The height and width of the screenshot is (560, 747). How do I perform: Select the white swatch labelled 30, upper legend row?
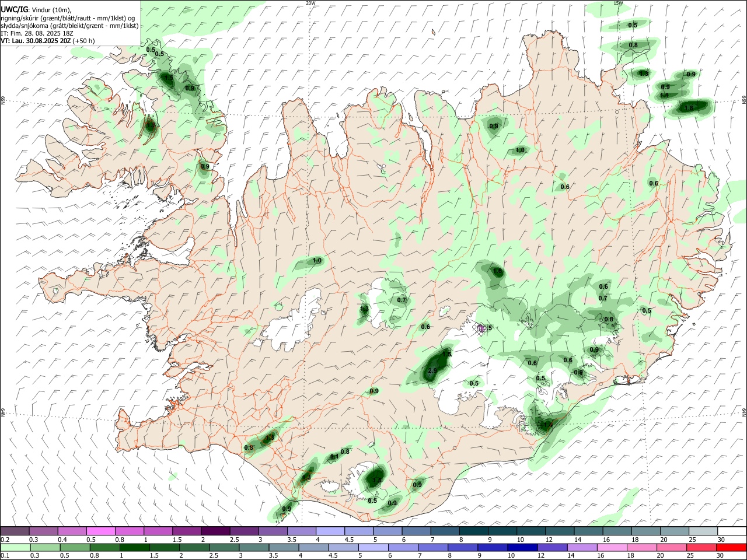[731, 531]
